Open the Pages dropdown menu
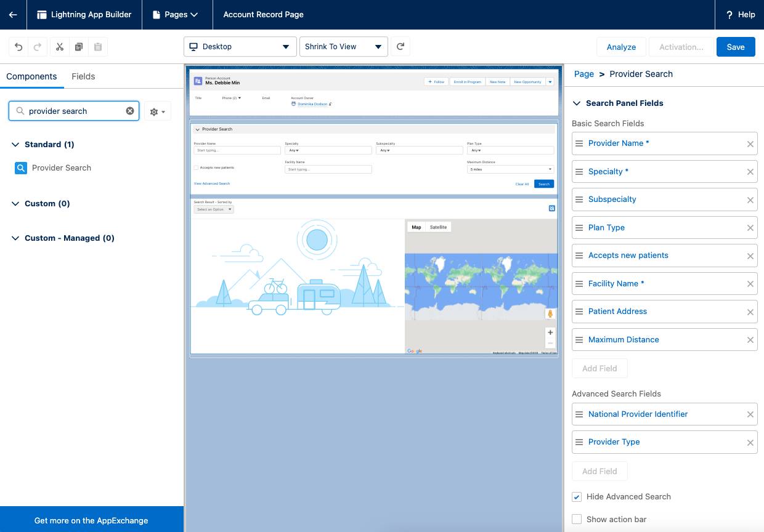This screenshot has height=532, width=764. pyautogui.click(x=176, y=15)
